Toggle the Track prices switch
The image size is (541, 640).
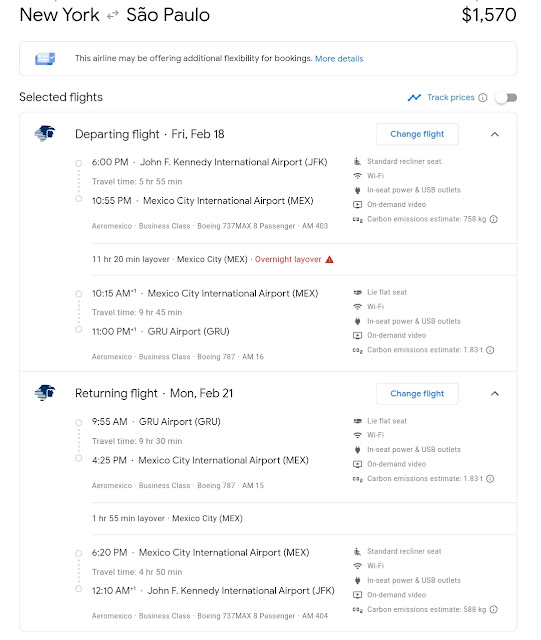(506, 98)
